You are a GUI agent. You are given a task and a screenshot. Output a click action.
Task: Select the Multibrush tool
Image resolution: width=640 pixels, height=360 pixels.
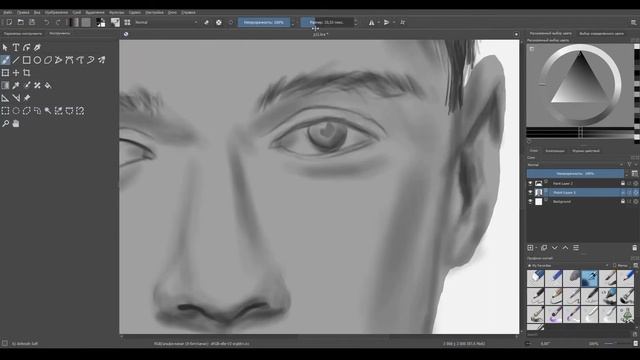(101, 60)
